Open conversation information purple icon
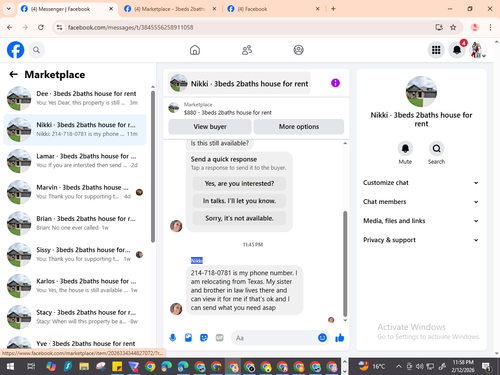Image resolution: width=500 pixels, height=375 pixels. pyautogui.click(x=335, y=83)
